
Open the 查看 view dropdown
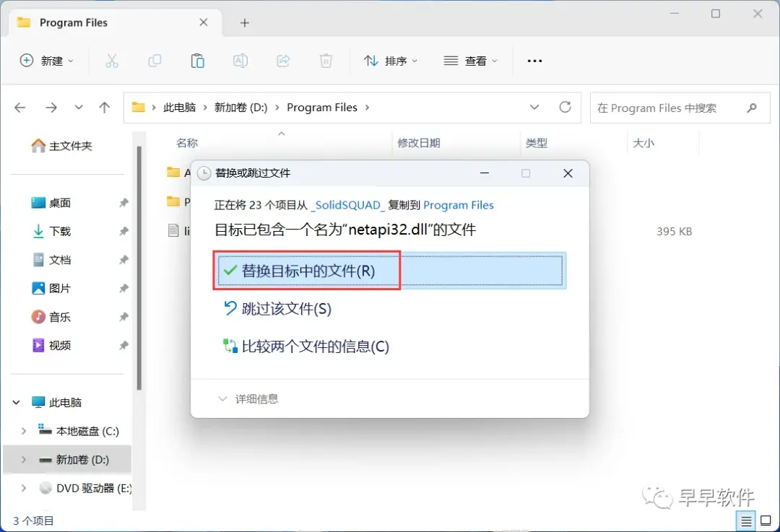point(470,61)
